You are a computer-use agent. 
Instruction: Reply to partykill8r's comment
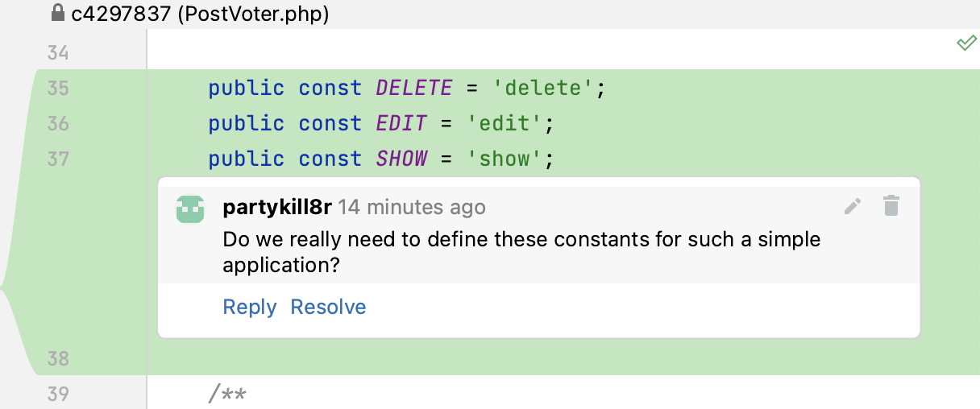tap(249, 307)
